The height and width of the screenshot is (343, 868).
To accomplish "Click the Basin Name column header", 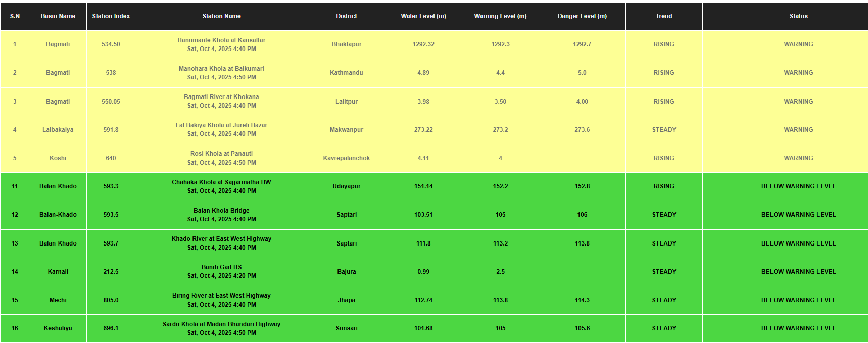I will click(58, 16).
